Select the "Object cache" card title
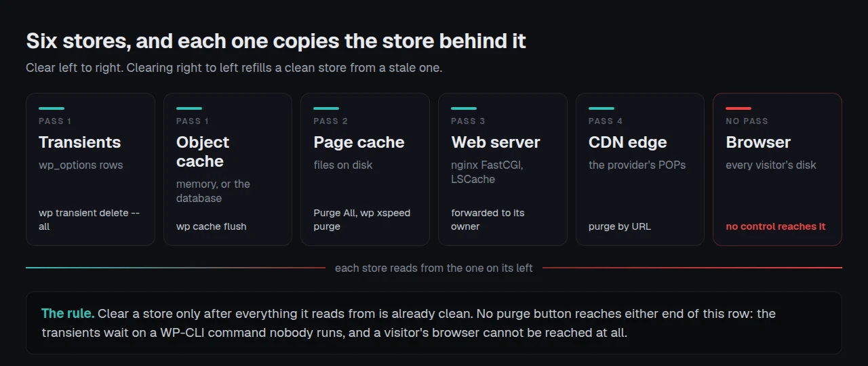This screenshot has width=868, height=366. [203, 152]
